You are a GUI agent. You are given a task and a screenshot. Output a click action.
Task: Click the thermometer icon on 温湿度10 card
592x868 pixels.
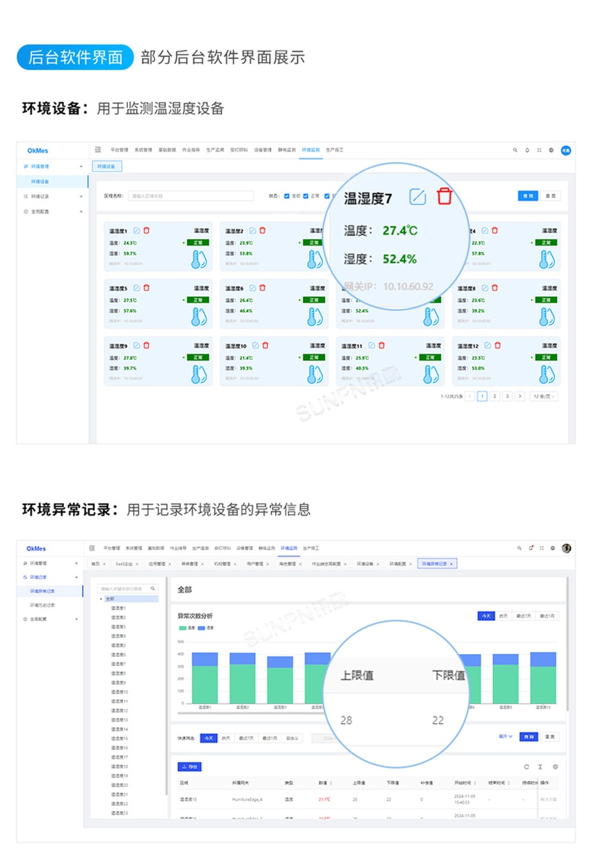315,374
